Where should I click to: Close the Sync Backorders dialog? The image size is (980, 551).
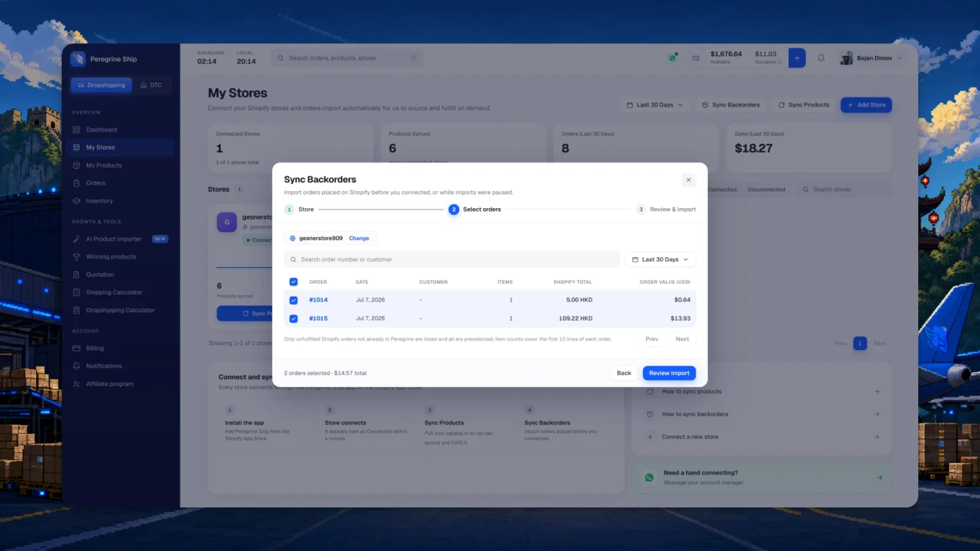tap(688, 180)
